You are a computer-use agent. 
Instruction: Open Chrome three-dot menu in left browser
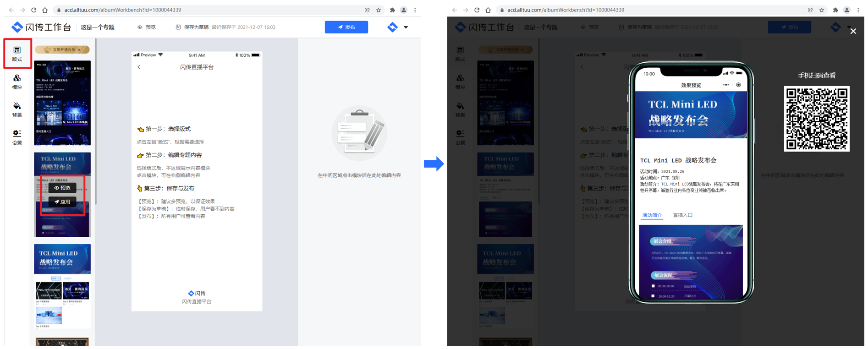[415, 10]
